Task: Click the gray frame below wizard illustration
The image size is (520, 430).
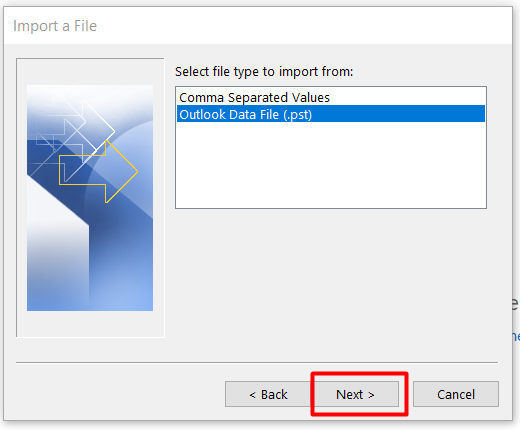Action: click(90, 323)
